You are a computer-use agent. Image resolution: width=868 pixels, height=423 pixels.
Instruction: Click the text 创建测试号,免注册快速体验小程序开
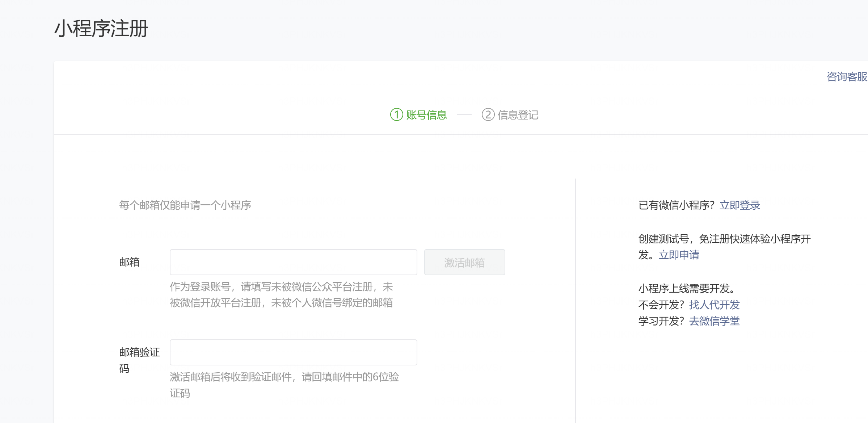click(725, 239)
